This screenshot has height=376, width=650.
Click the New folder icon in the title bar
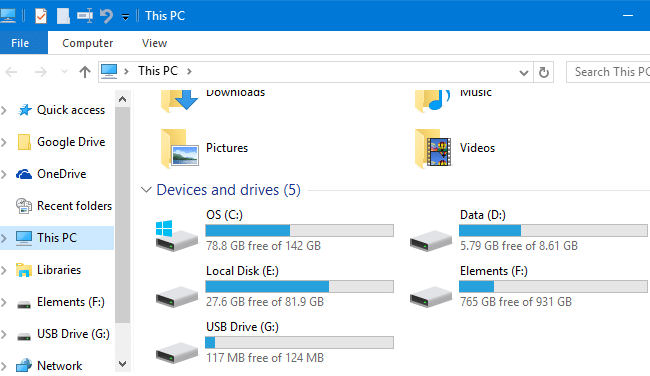(63, 16)
